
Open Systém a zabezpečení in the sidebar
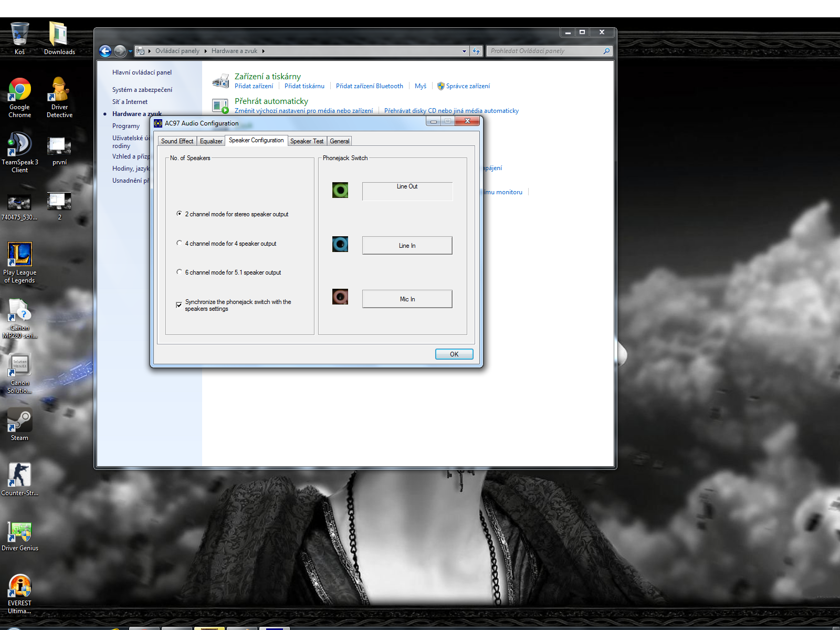coord(142,90)
